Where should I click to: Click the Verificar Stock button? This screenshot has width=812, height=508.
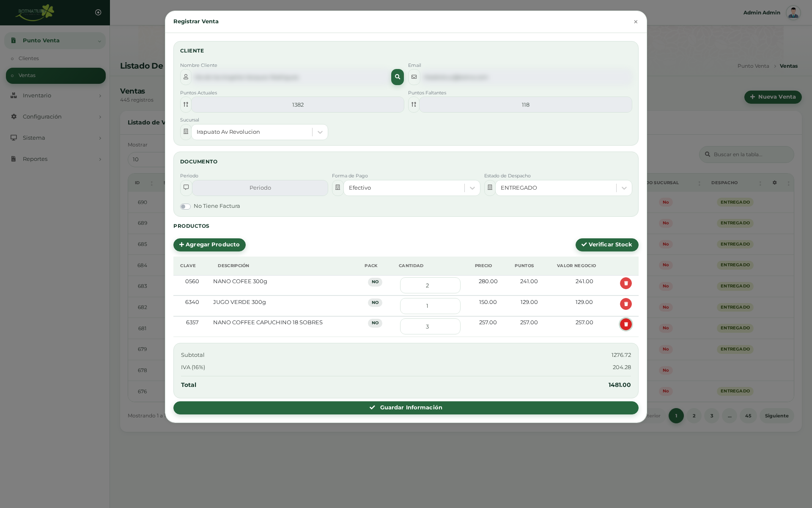(x=606, y=245)
